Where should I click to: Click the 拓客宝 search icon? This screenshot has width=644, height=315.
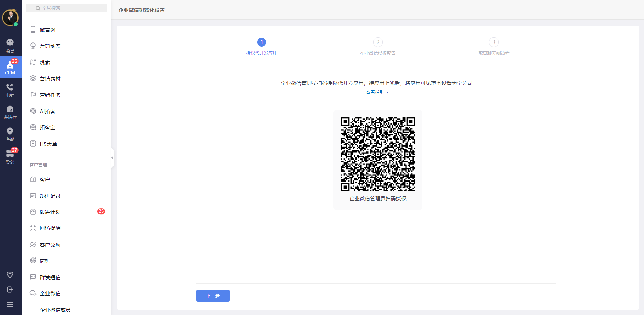point(33,127)
